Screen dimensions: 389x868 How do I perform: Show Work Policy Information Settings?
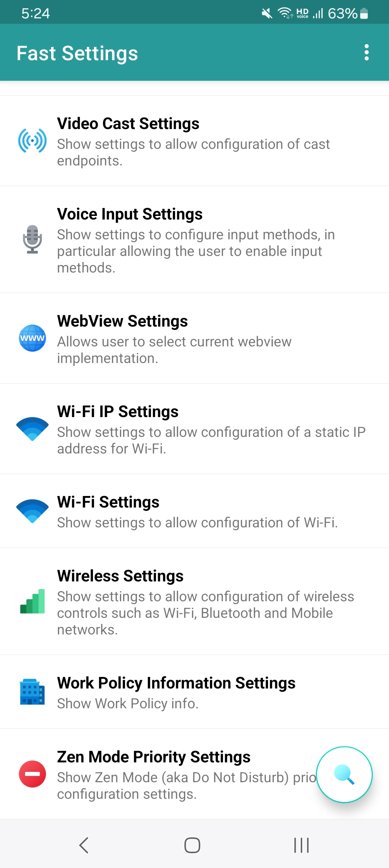click(176, 683)
